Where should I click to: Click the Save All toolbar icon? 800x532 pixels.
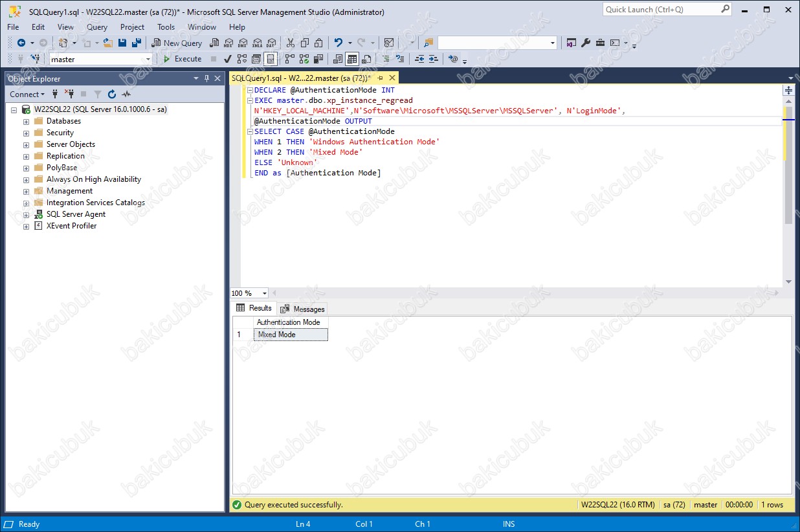[136, 43]
